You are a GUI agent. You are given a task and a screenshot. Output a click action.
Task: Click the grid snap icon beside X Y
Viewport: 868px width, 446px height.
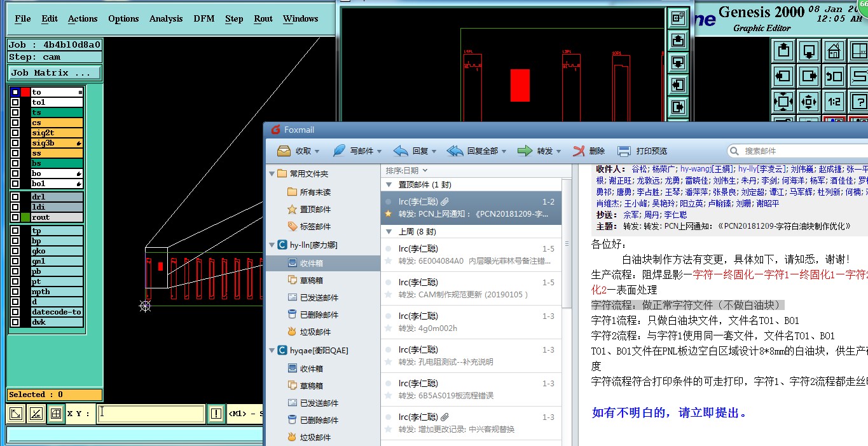tap(56, 414)
